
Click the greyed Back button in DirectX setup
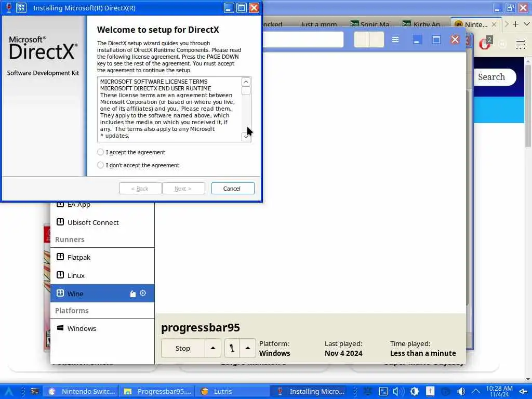click(140, 188)
